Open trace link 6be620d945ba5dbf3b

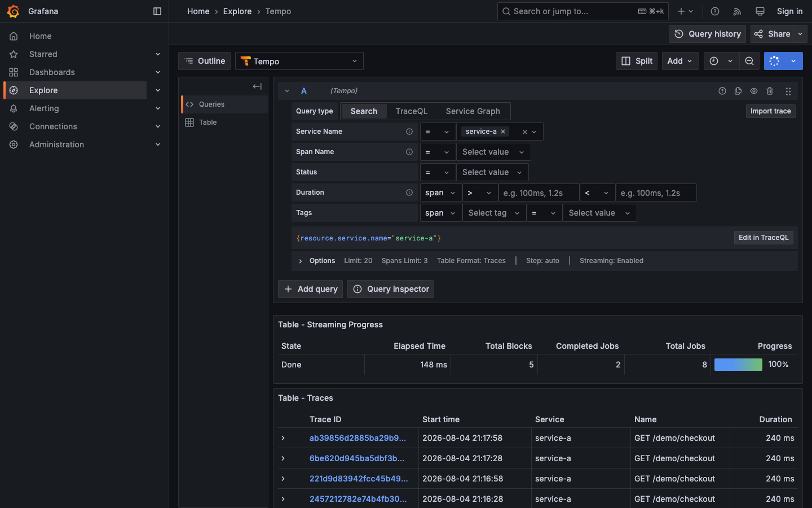(x=357, y=458)
